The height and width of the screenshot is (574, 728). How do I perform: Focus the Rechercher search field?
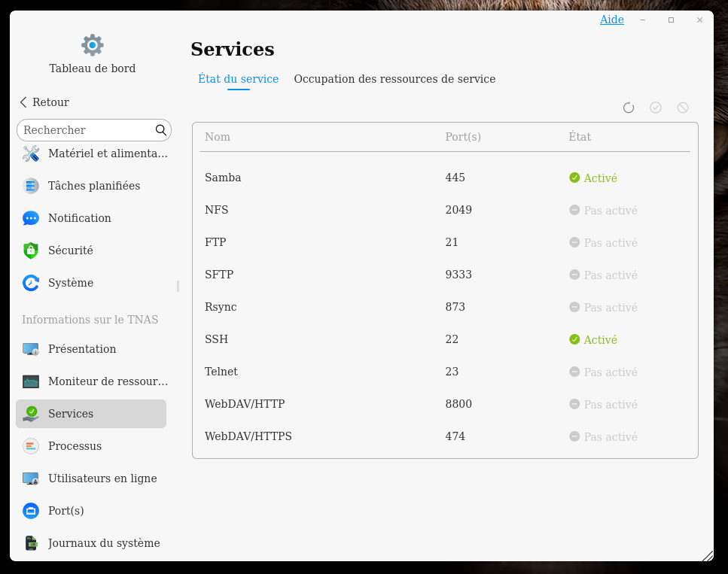87,130
